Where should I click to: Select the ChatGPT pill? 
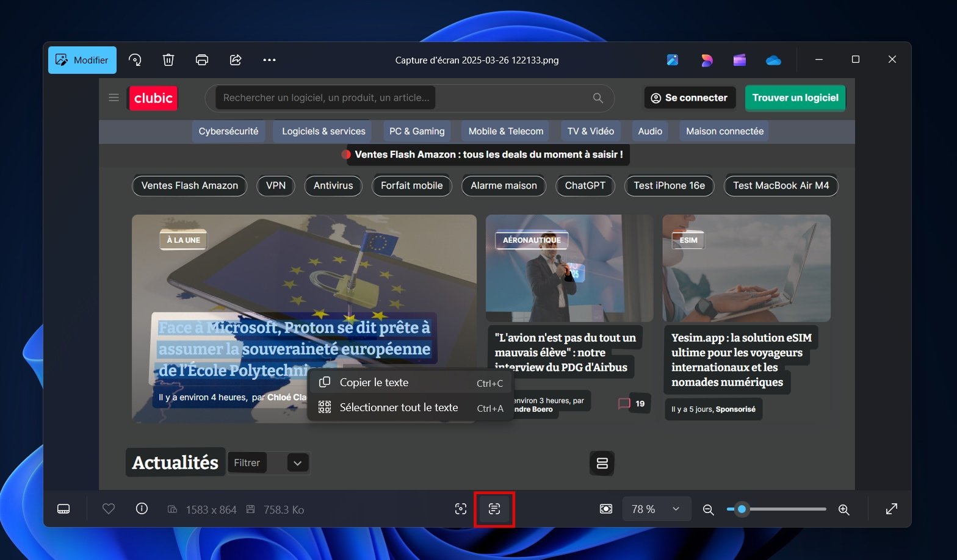585,185
